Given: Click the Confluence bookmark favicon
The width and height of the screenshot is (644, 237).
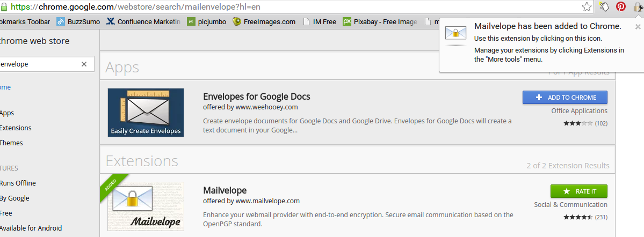Looking at the screenshot, I should pos(110,22).
